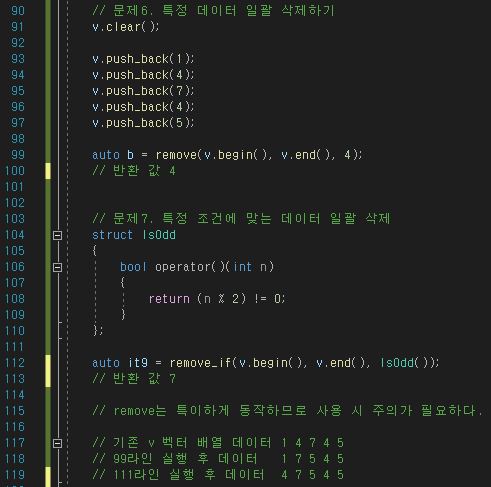Image resolution: width=491 pixels, height=487 pixels.
Task: Click the comment '// 111라인 실행 후 데이터'
Action: coord(218,475)
